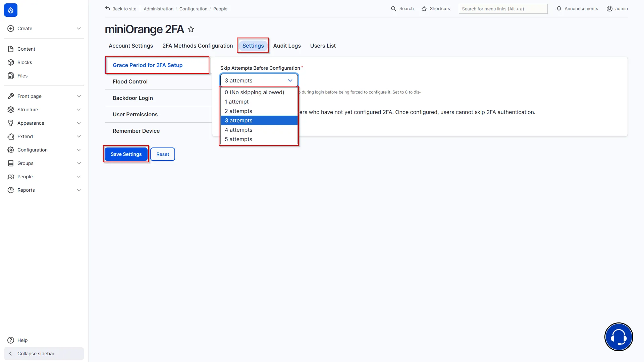Click the Groups sidebar icon

pos(11,163)
